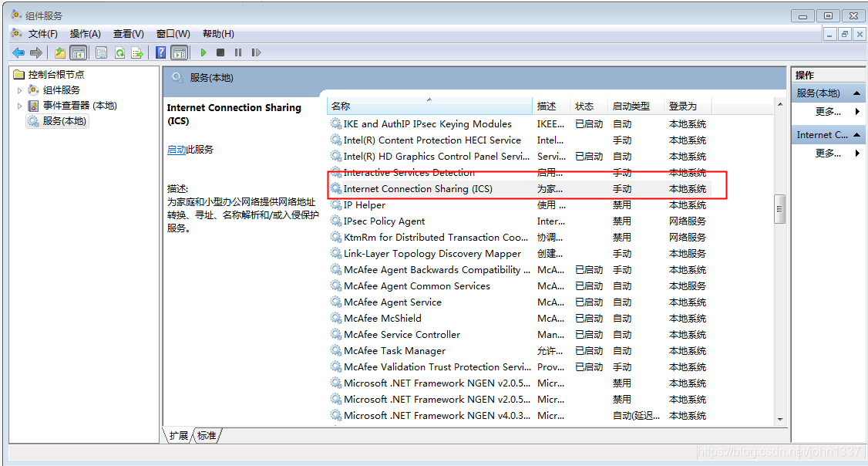Pause the service using the pause toolbar icon

pos(240,52)
